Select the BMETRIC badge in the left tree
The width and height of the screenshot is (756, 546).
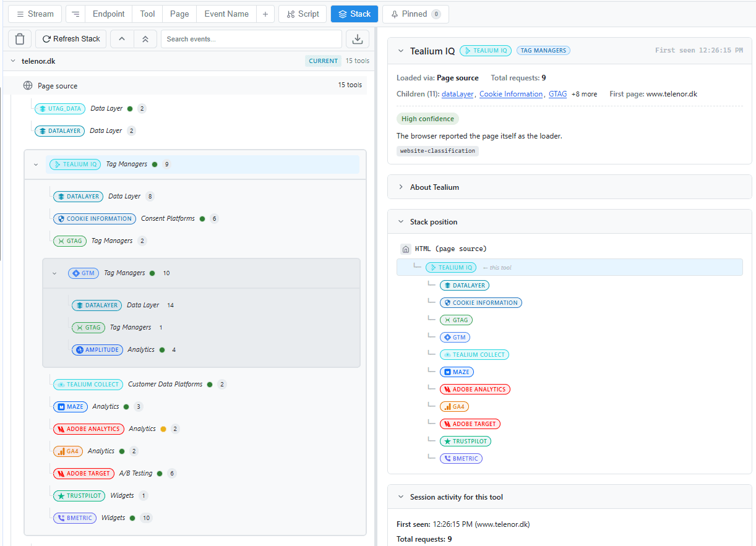click(75, 518)
